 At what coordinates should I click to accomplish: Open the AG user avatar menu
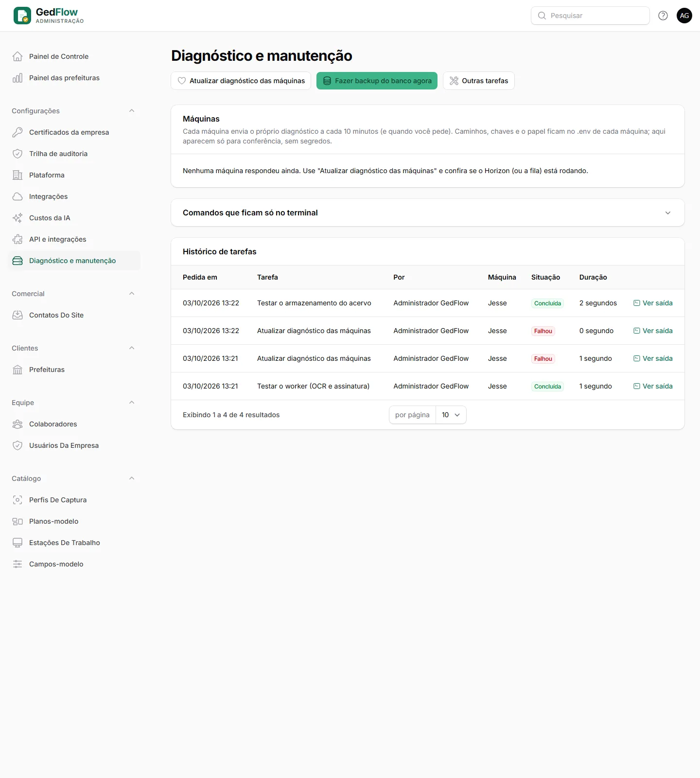pos(684,16)
